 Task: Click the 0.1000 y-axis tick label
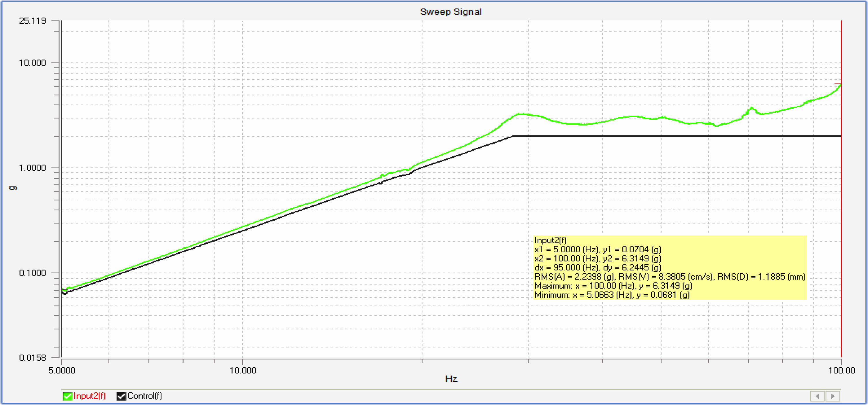[32, 273]
